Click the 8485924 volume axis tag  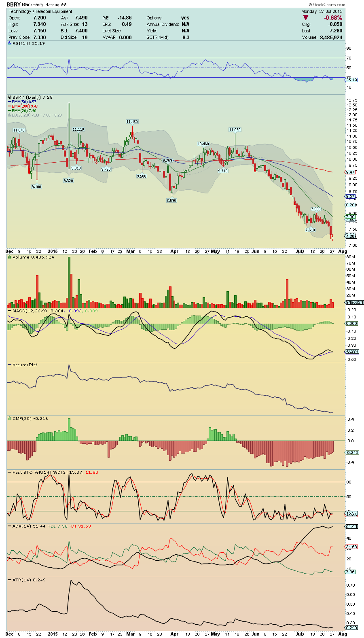tap(354, 302)
